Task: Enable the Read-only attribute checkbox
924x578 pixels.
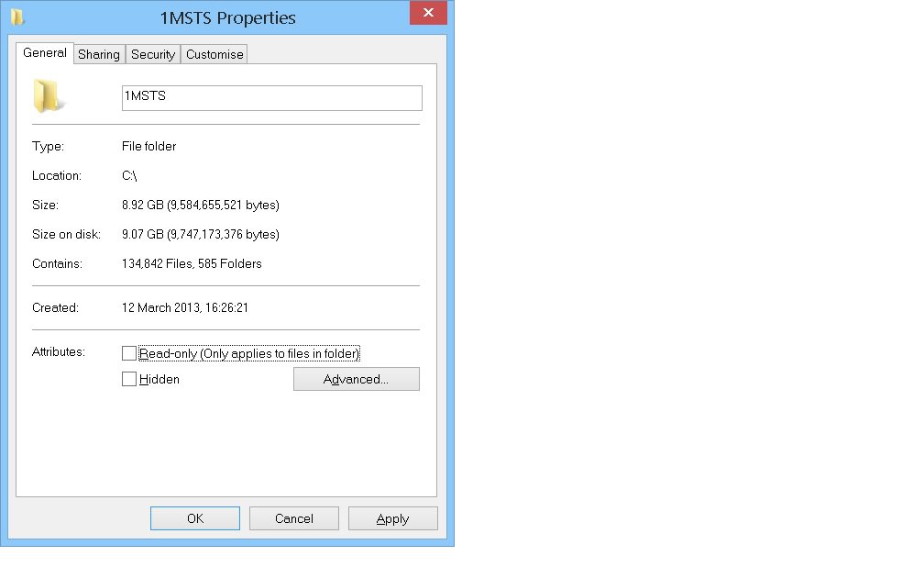Action: point(129,353)
